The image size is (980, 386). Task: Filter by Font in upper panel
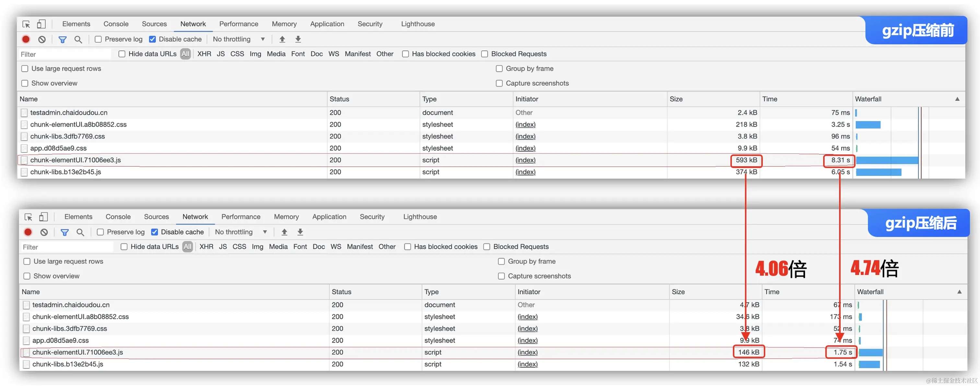tap(298, 54)
